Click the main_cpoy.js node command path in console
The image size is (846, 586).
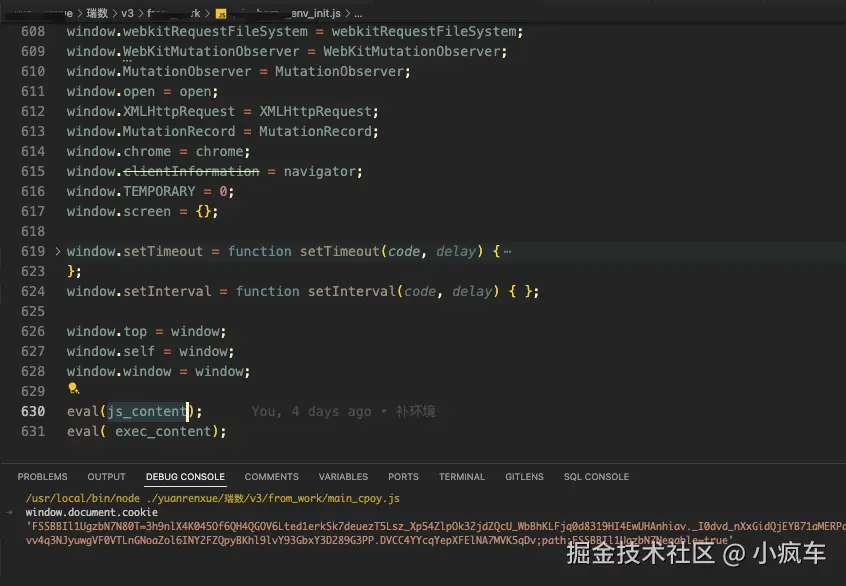pyautogui.click(x=213, y=498)
